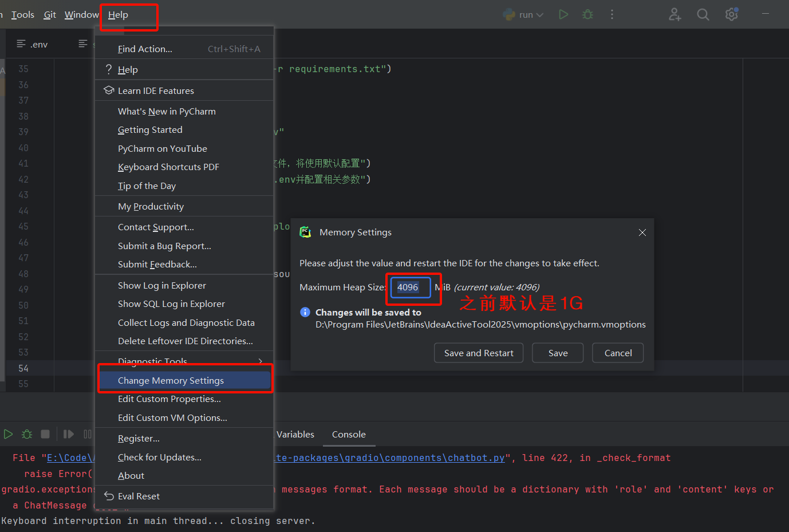
Task: Open the Window menu
Action: (x=81, y=14)
